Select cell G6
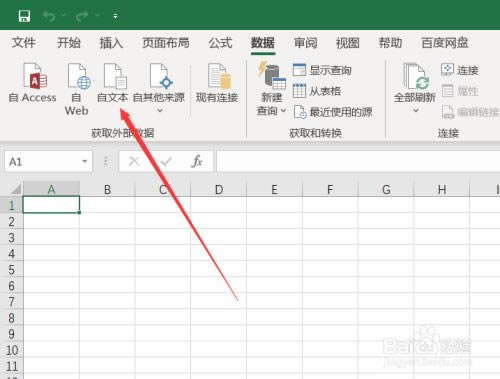This screenshot has width=500, height=379. pos(386,285)
